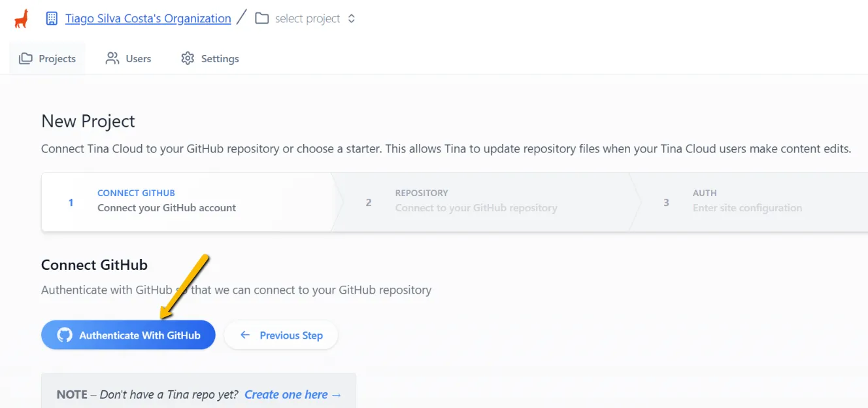Click Authenticate With GitHub
Viewport: 868px width, 408px height.
coord(128,335)
